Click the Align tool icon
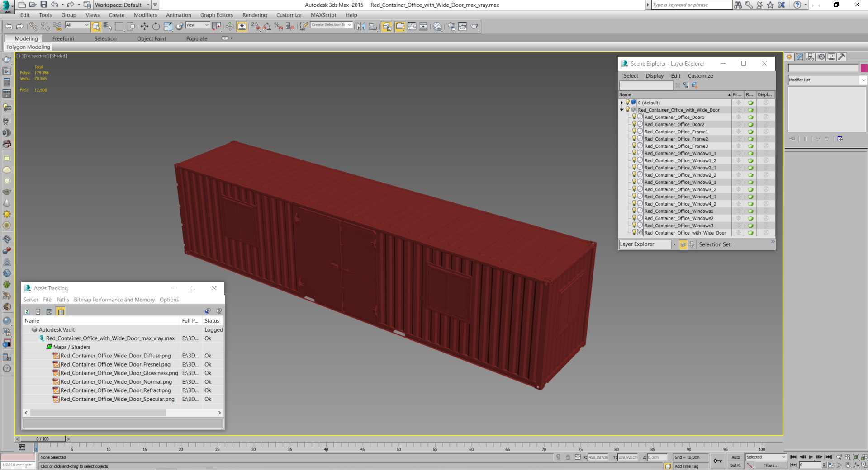 373,26
